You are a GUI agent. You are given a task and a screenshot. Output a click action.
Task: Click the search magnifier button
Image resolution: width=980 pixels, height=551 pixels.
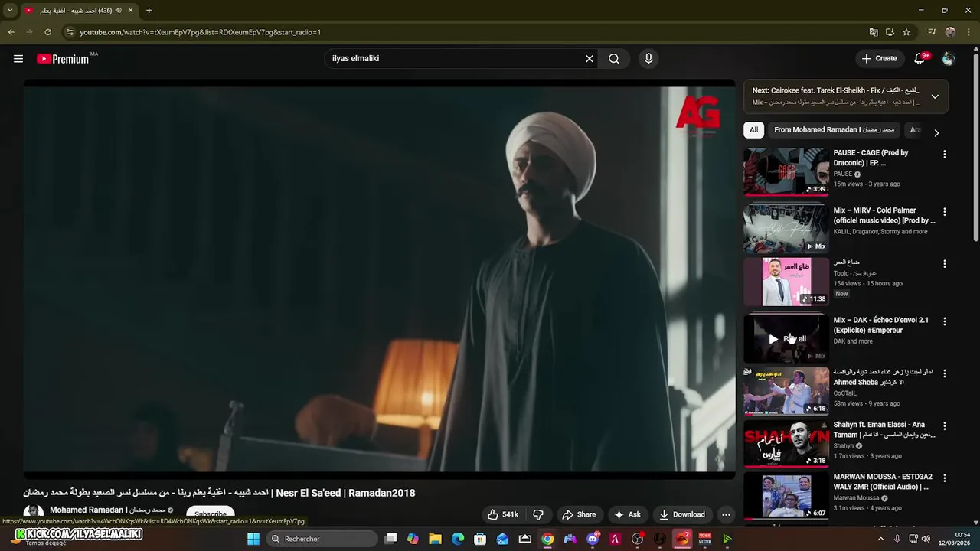click(x=614, y=59)
